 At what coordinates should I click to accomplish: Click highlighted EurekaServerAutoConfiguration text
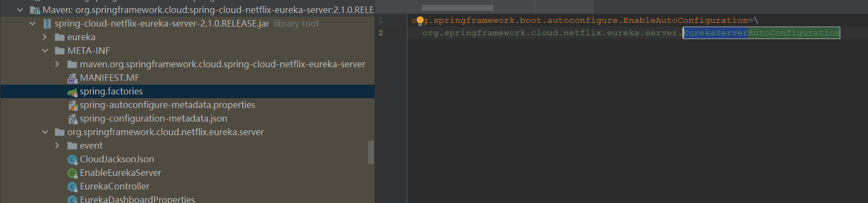[x=761, y=33]
